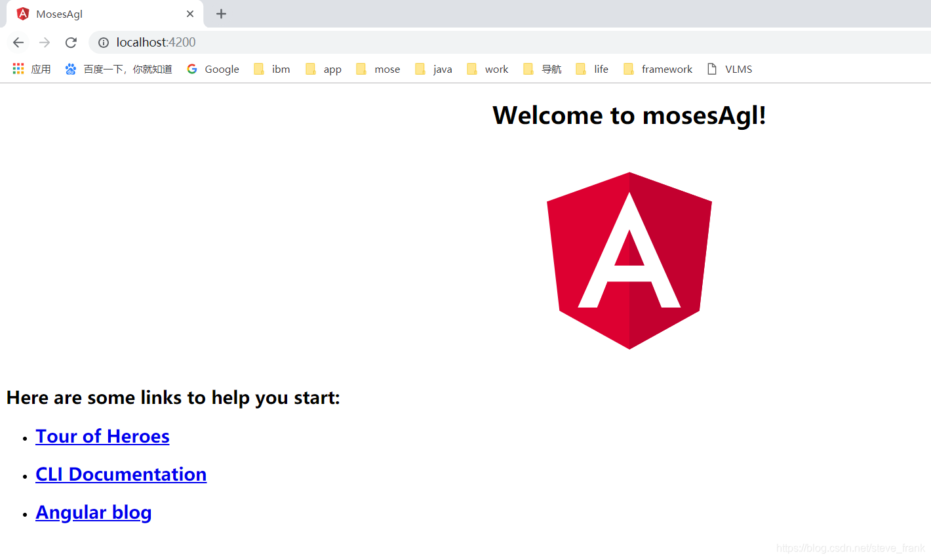Follow the Tour of Heroes link
Screen dimensions: 931x560
[102, 436]
